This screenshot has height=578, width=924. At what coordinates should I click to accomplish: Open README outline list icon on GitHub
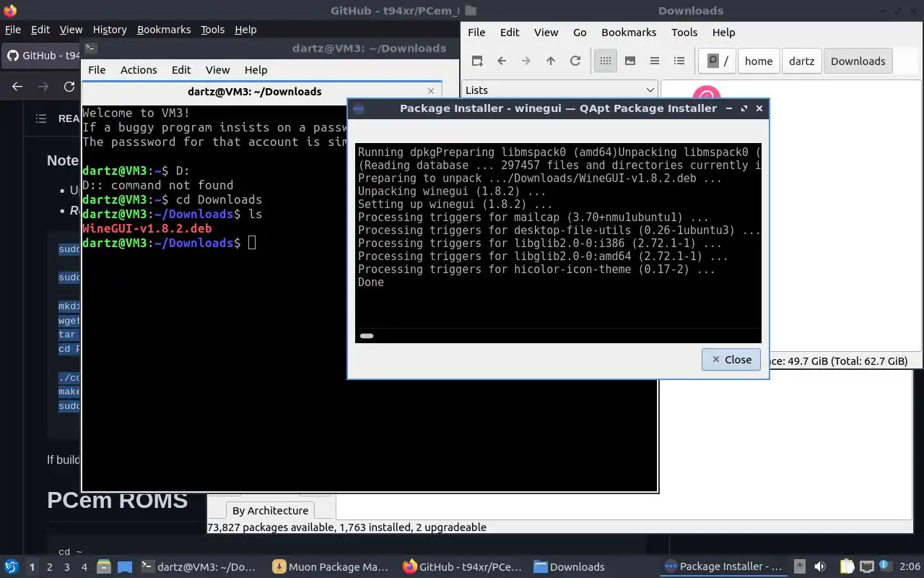pos(41,118)
